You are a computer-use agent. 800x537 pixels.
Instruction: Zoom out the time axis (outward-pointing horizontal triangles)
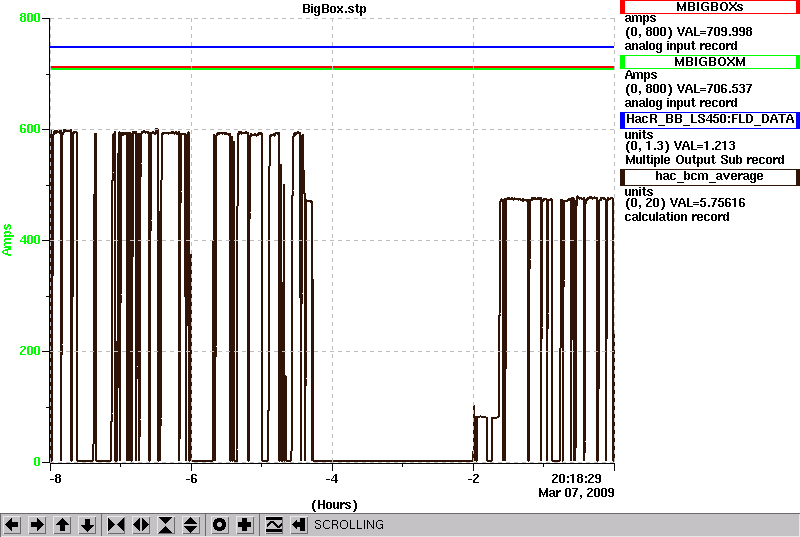pos(141,525)
